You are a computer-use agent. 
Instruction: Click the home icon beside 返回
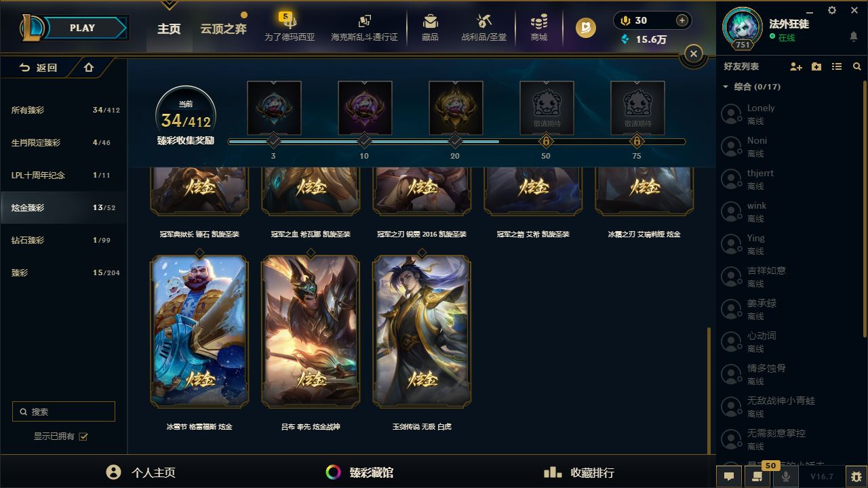tap(89, 68)
